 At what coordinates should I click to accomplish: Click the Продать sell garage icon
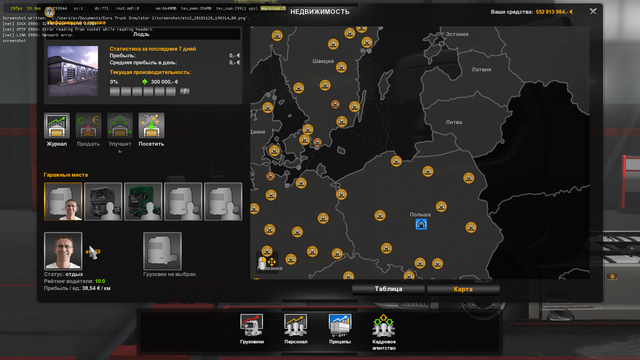pyautogui.click(x=88, y=126)
